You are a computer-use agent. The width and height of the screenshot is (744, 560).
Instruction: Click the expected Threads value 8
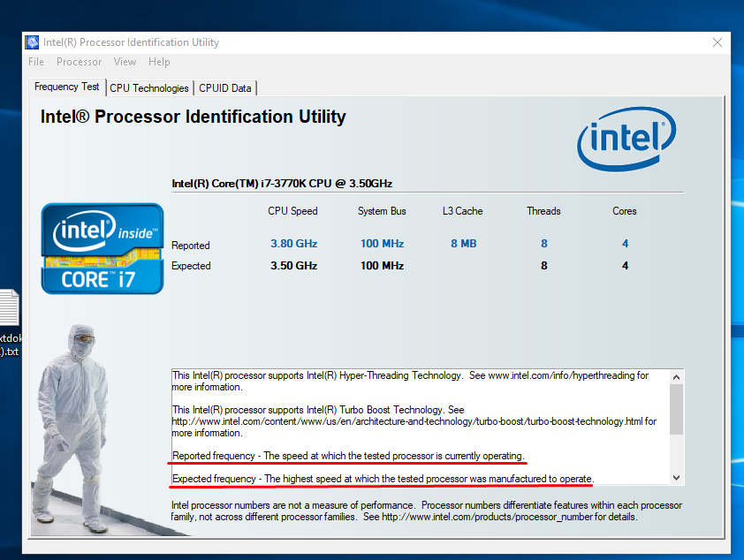pyautogui.click(x=544, y=266)
